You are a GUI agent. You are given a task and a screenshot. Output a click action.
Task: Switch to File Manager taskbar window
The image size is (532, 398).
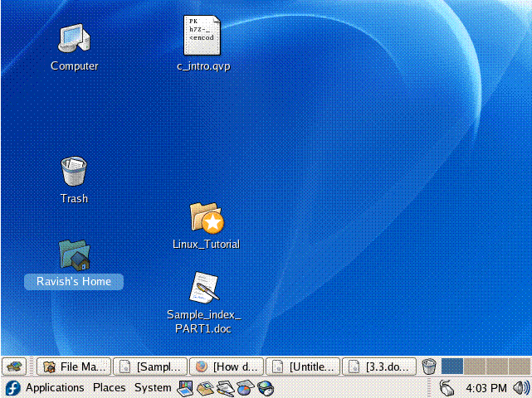(74, 366)
